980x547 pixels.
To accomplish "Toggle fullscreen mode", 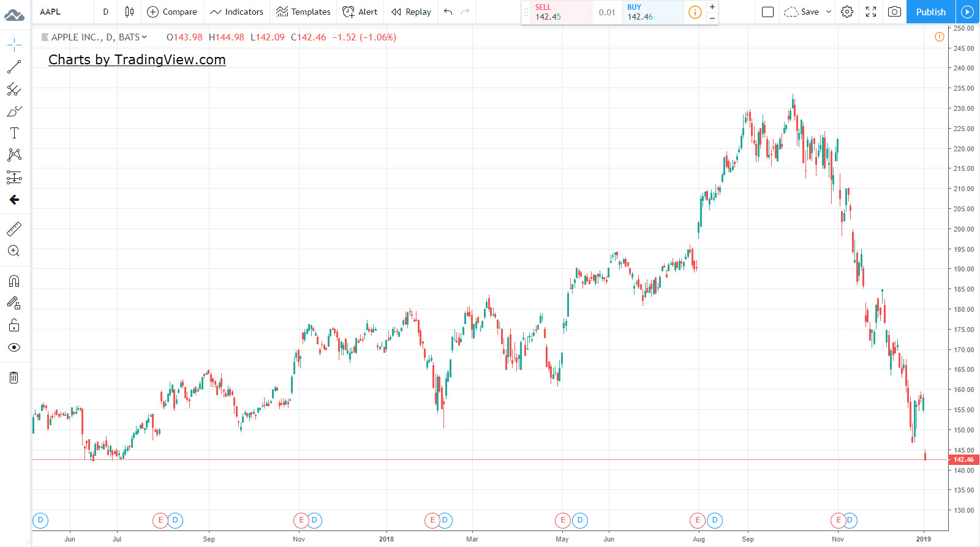I will (x=871, y=12).
